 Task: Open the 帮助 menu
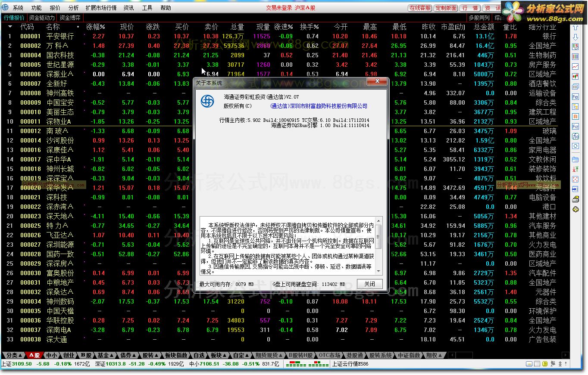point(166,8)
